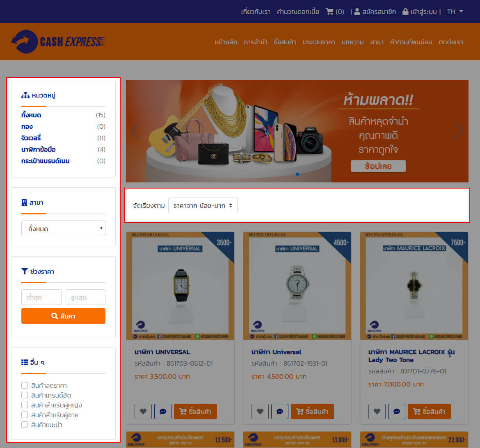Click heart icon on Maurice Lacroix watch

[377, 411]
